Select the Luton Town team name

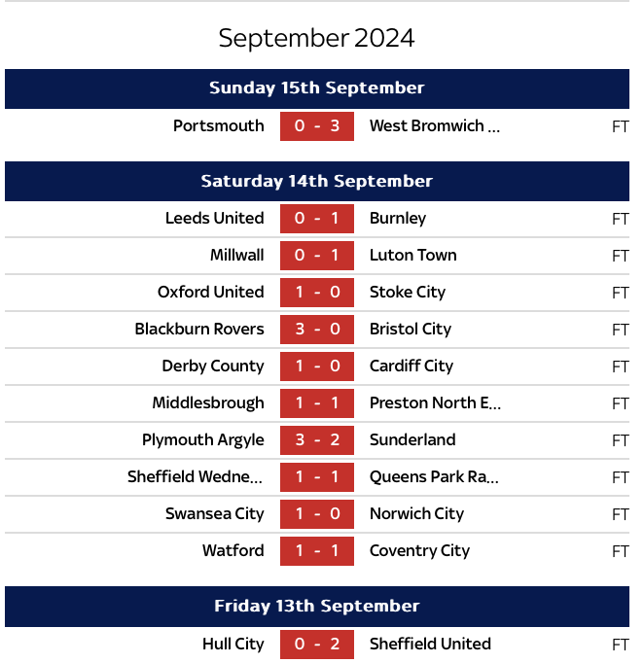[x=412, y=256]
